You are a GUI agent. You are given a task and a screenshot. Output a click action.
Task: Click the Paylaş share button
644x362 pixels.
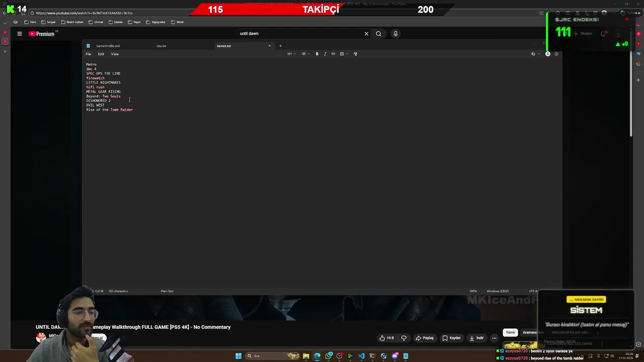[424, 338]
